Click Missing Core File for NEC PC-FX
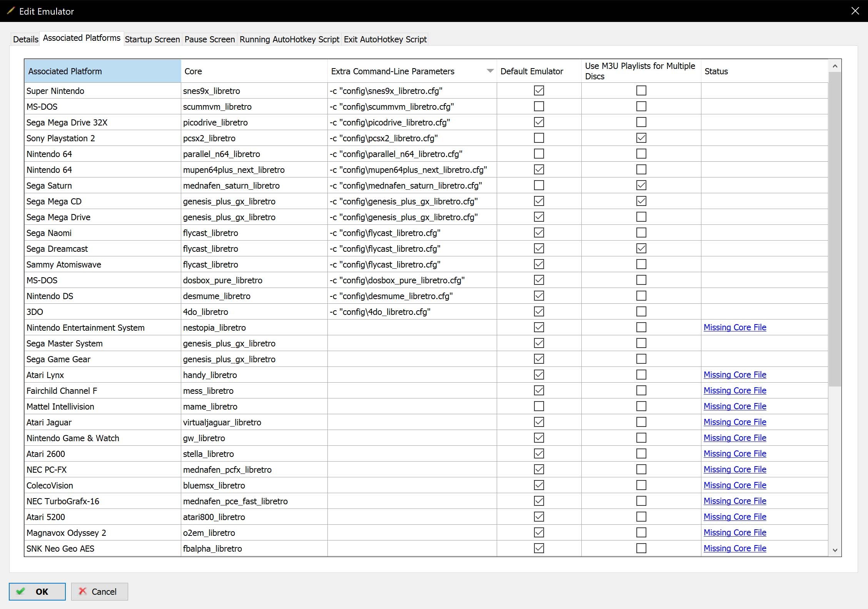The image size is (868, 609). pos(735,469)
